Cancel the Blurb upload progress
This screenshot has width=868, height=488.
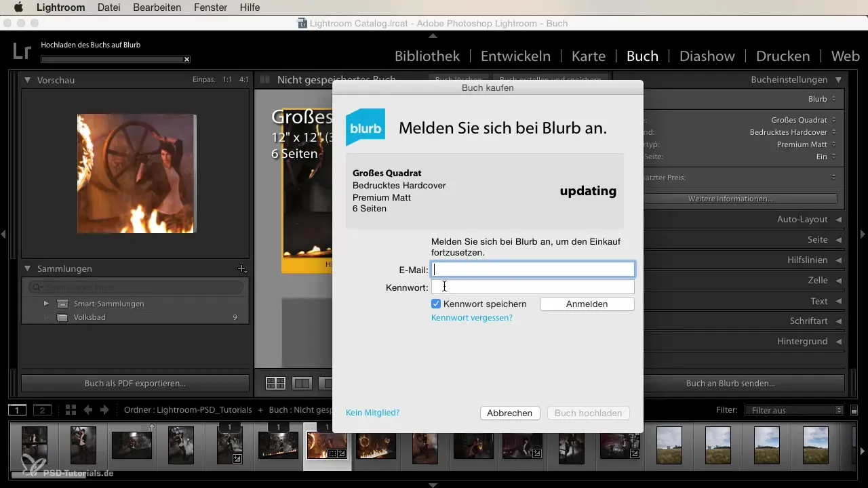tap(187, 59)
